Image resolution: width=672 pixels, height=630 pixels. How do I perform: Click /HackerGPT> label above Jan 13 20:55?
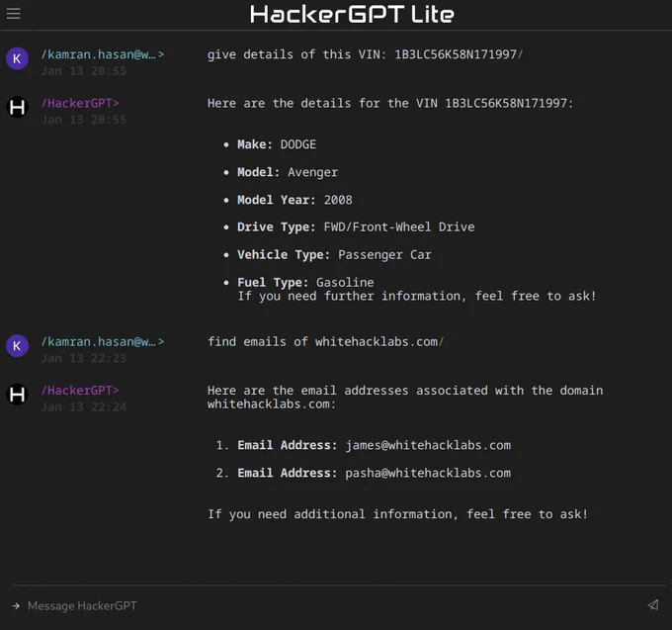tap(80, 104)
